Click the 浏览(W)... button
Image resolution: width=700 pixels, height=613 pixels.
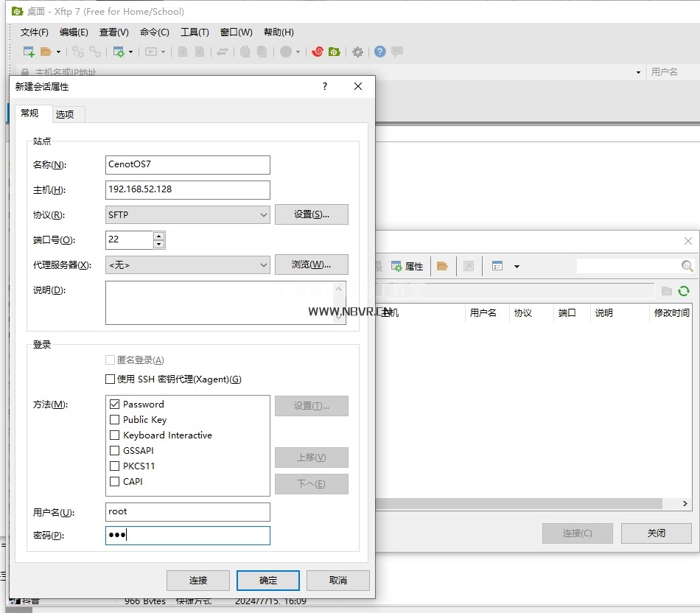click(x=311, y=265)
